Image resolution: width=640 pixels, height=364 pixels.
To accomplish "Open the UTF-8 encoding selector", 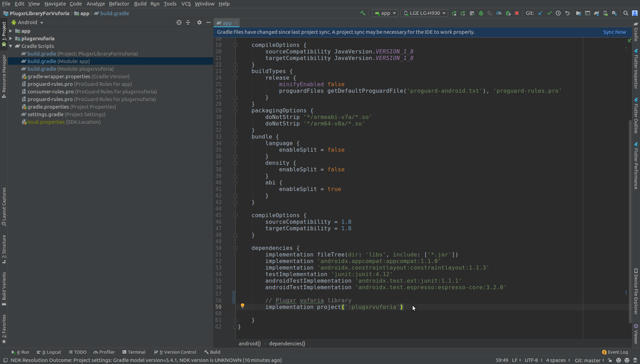I will (533, 360).
